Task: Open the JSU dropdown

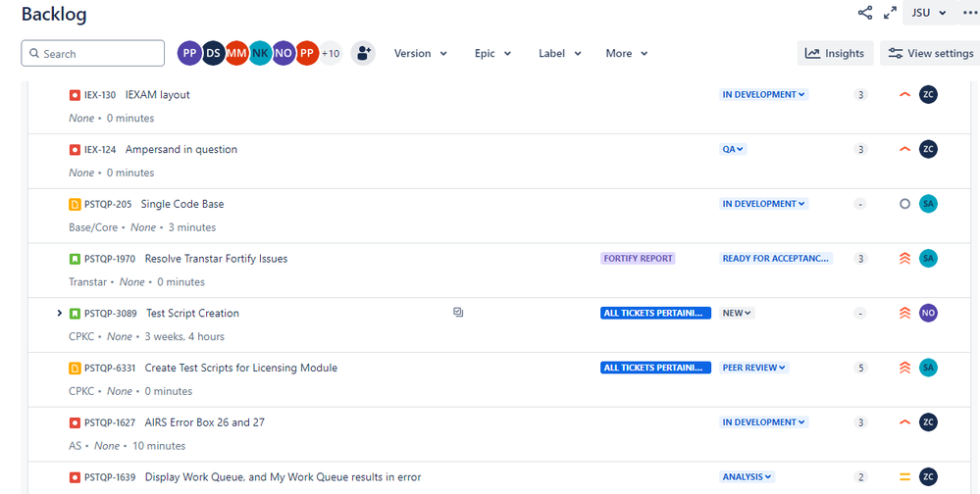Action: click(x=929, y=13)
